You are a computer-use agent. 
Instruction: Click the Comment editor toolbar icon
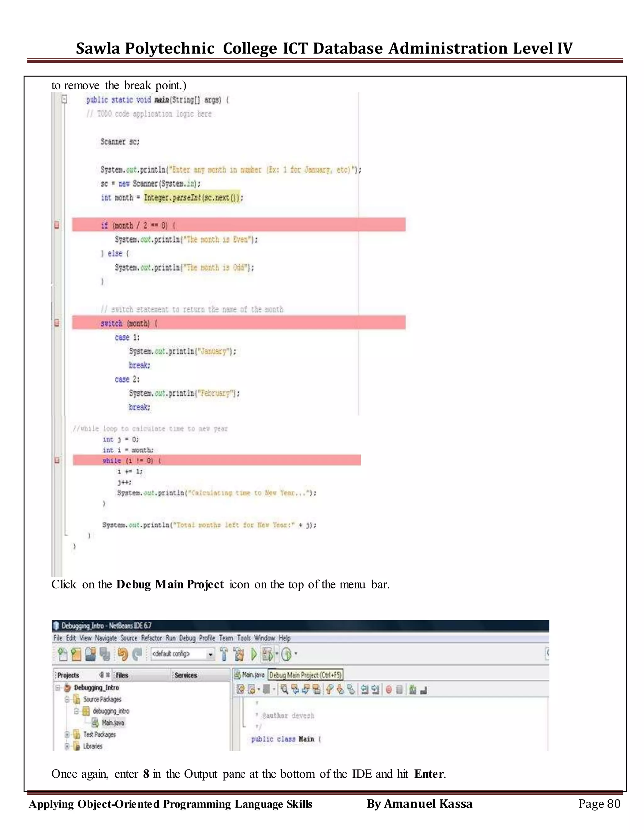click(413, 689)
